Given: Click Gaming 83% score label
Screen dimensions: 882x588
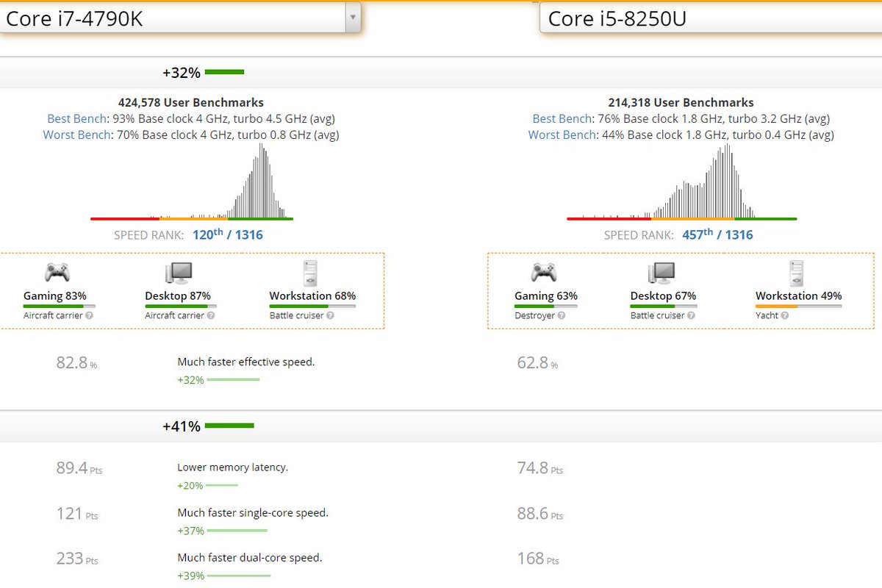Looking at the screenshot, I should (55, 296).
